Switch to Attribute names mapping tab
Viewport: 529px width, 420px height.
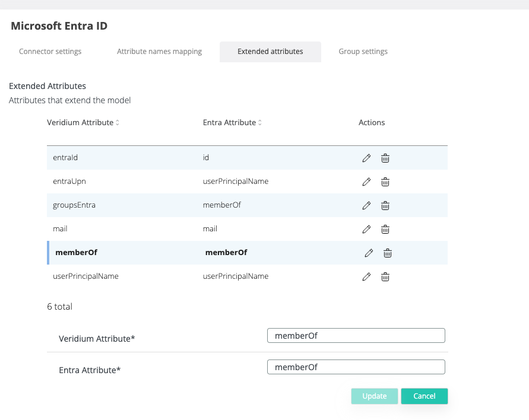point(159,52)
